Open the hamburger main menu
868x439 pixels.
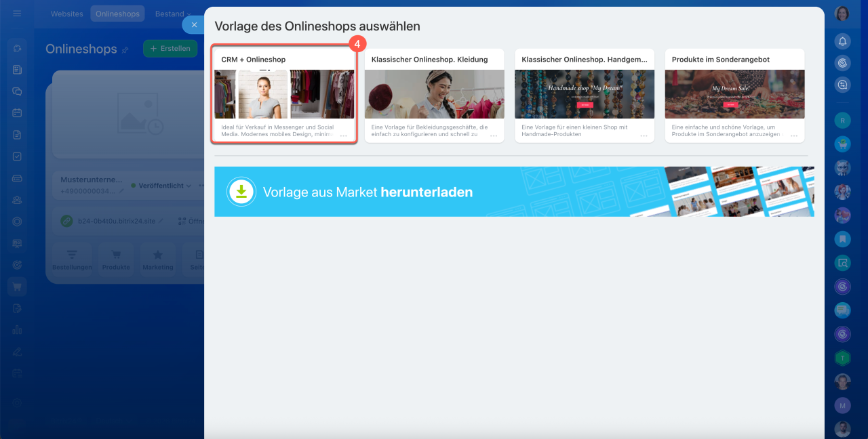coord(17,14)
